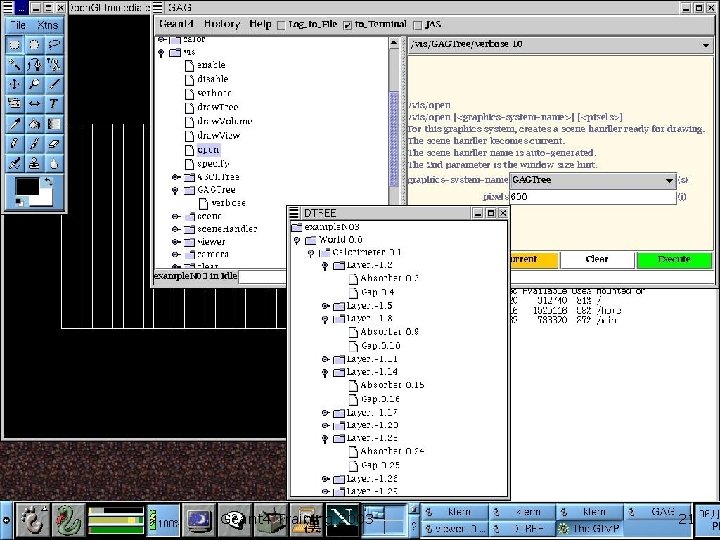The height and width of the screenshot is (540, 720).
Task: Click the foreground black color swatch
Action: click(x=26, y=186)
